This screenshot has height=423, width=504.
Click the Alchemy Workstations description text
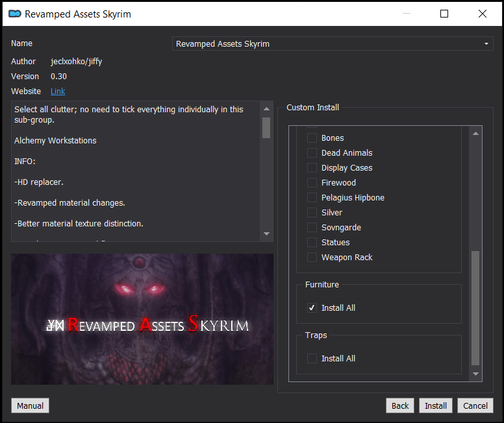[55, 141]
